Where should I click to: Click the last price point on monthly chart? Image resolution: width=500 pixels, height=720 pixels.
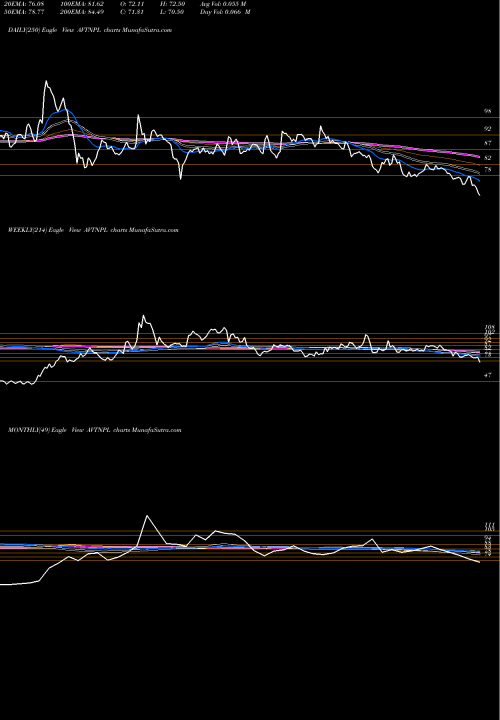[x=480, y=562]
